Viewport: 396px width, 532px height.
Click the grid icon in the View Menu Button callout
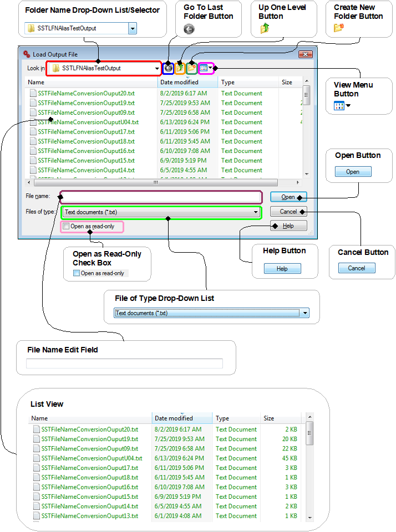339,106
